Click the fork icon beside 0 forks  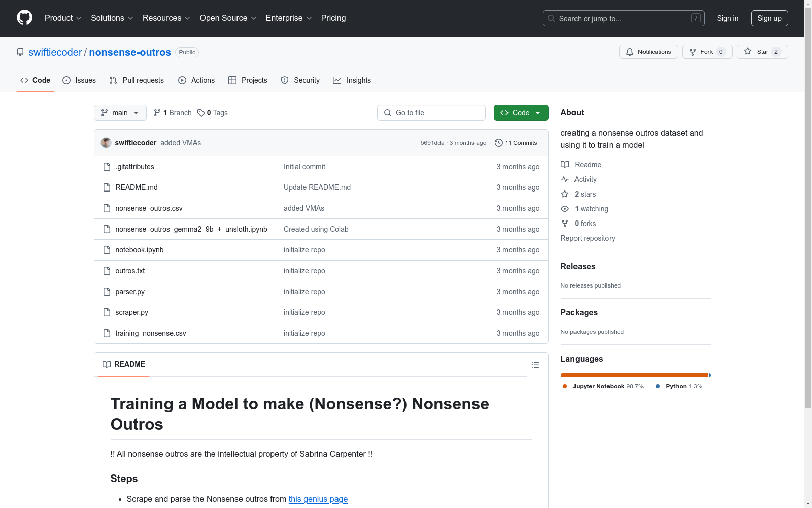[x=565, y=224]
